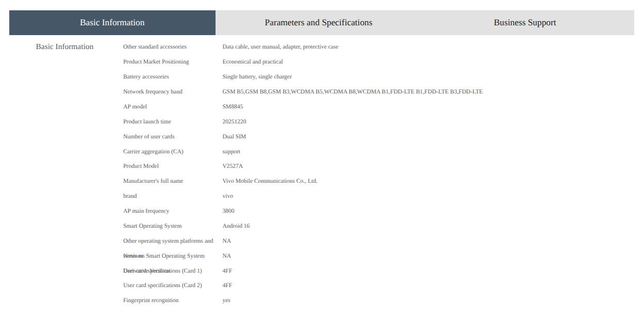644x315 pixels.
Task: Click the Product Model value V2527A
Action: click(x=233, y=166)
